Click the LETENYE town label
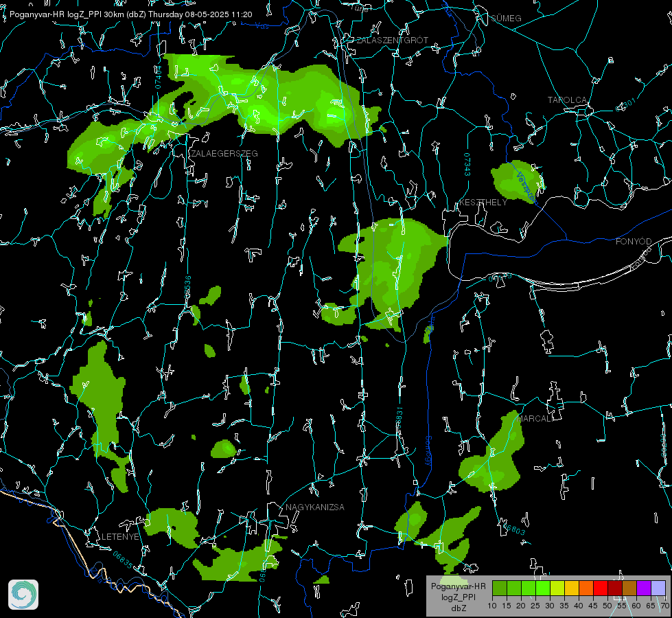This screenshot has width=672, height=618. [120, 536]
